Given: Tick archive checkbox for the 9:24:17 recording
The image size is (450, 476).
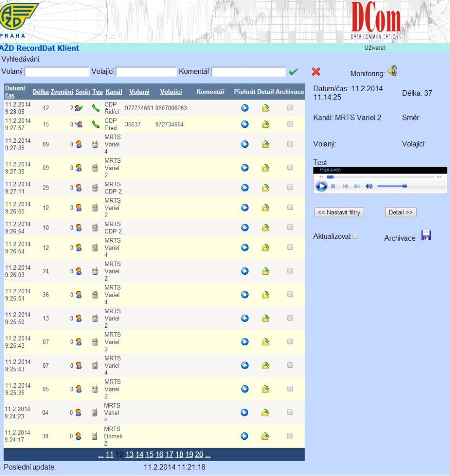Looking at the screenshot, I should point(290,436).
